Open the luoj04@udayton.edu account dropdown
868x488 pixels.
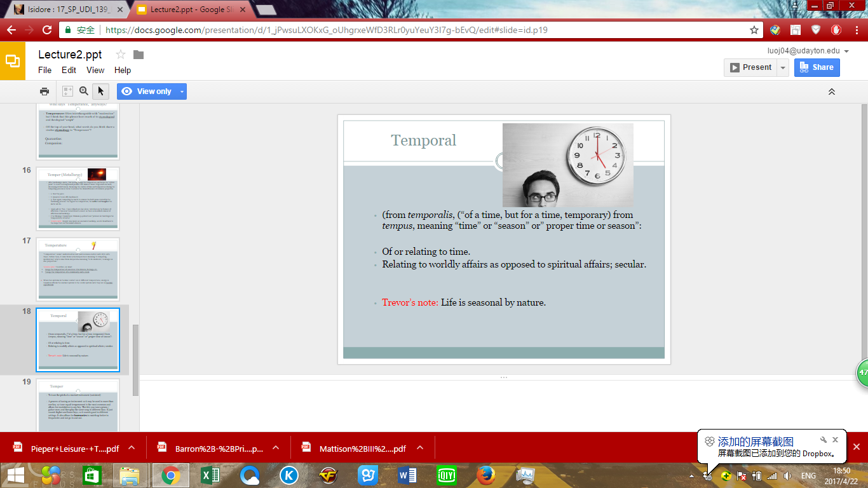click(x=846, y=51)
